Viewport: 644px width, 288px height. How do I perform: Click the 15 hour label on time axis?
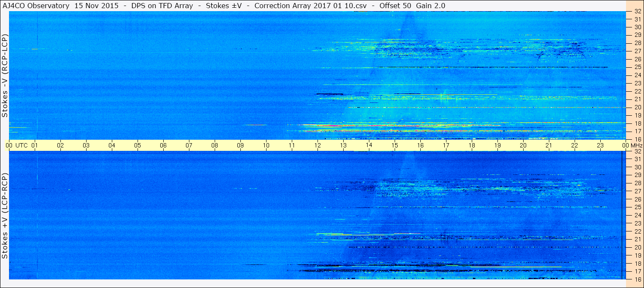pos(395,145)
